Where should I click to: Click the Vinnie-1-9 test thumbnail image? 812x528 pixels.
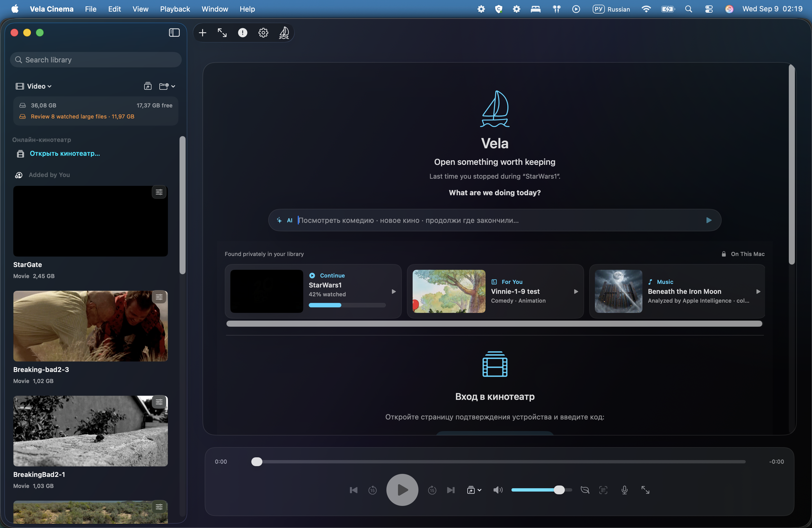click(x=449, y=291)
